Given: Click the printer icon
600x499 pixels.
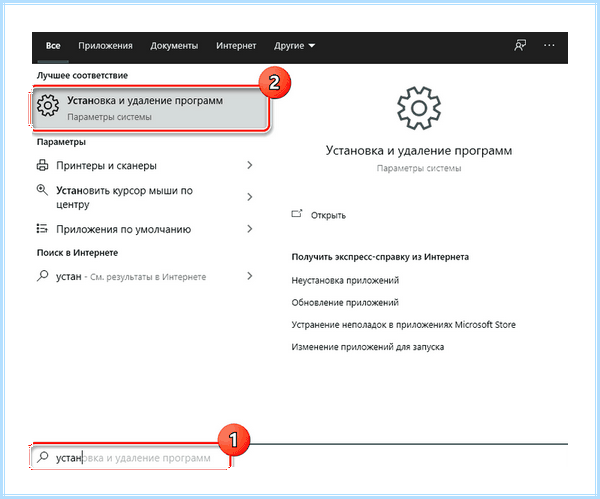Looking at the screenshot, I should (42, 165).
